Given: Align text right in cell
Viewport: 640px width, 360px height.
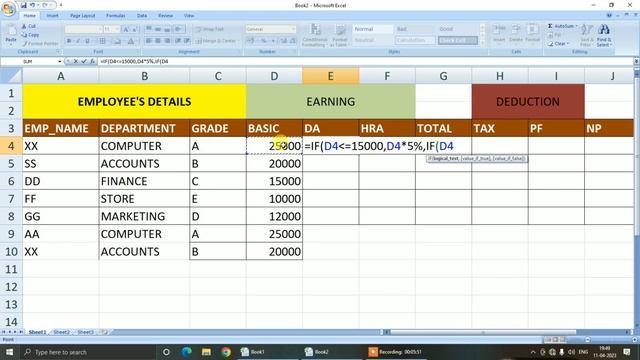Looking at the screenshot, I should point(167,41).
